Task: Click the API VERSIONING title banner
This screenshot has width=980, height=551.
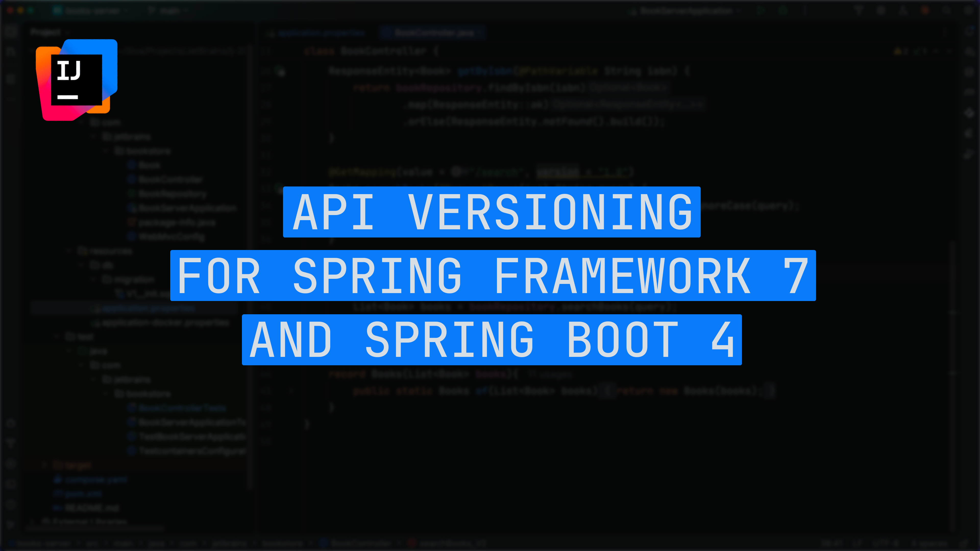Action: (x=492, y=212)
